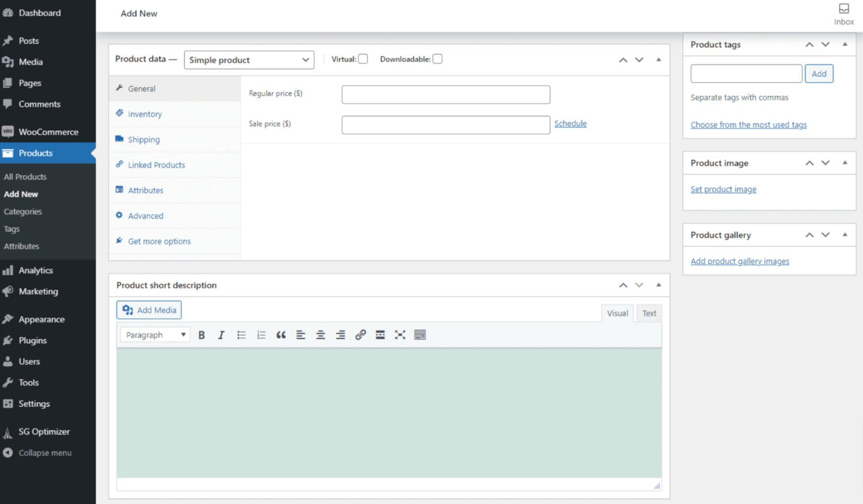
Task: Click the Set product image link
Action: [x=723, y=189]
